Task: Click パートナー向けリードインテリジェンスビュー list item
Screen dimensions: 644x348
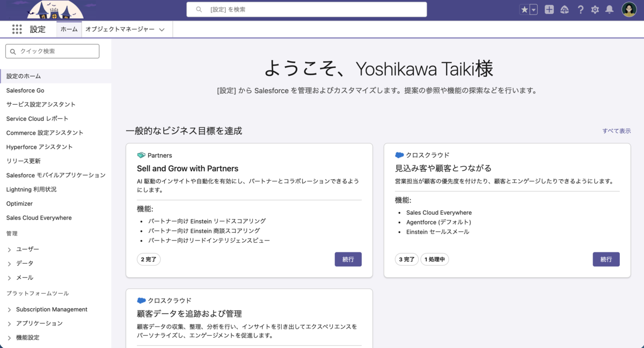Action: coord(209,241)
